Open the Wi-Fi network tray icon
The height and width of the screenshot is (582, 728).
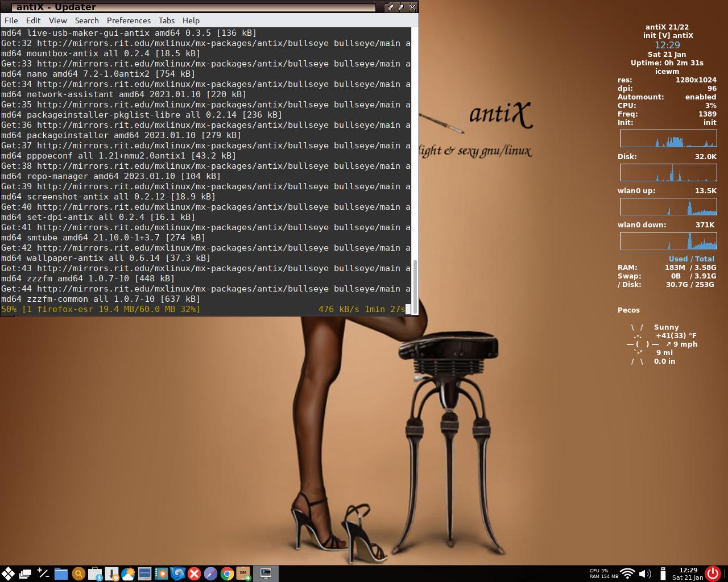point(627,573)
